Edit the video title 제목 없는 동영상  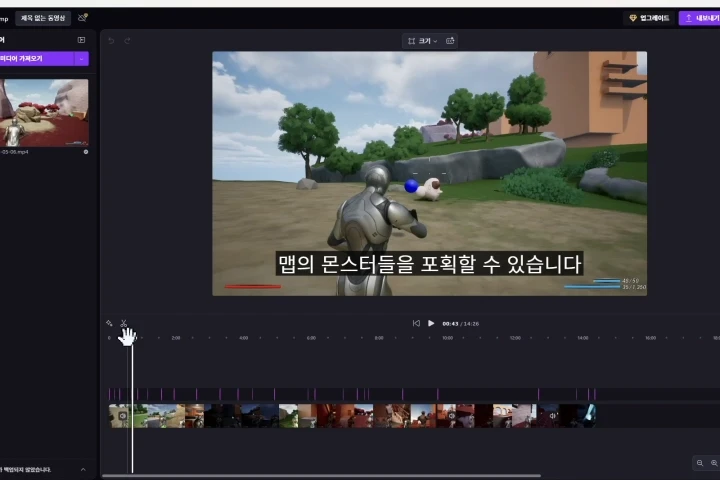click(43, 18)
